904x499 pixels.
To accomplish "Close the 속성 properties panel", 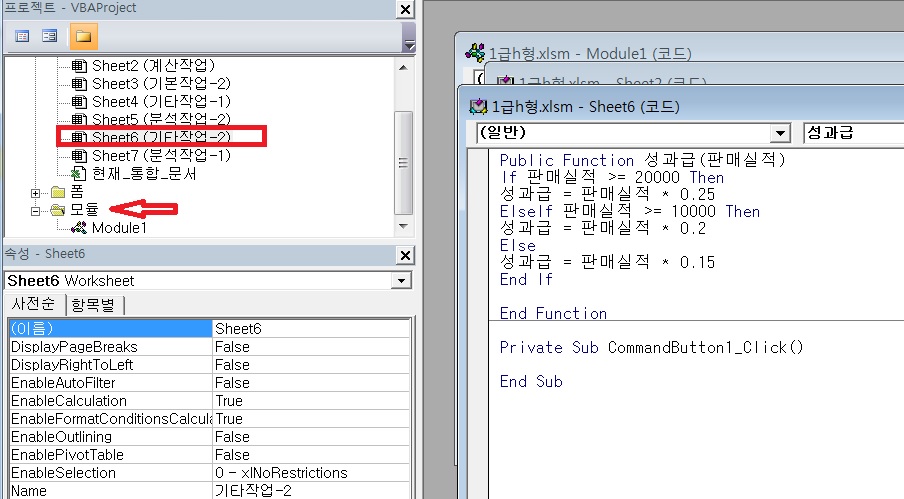I will click(x=404, y=254).
